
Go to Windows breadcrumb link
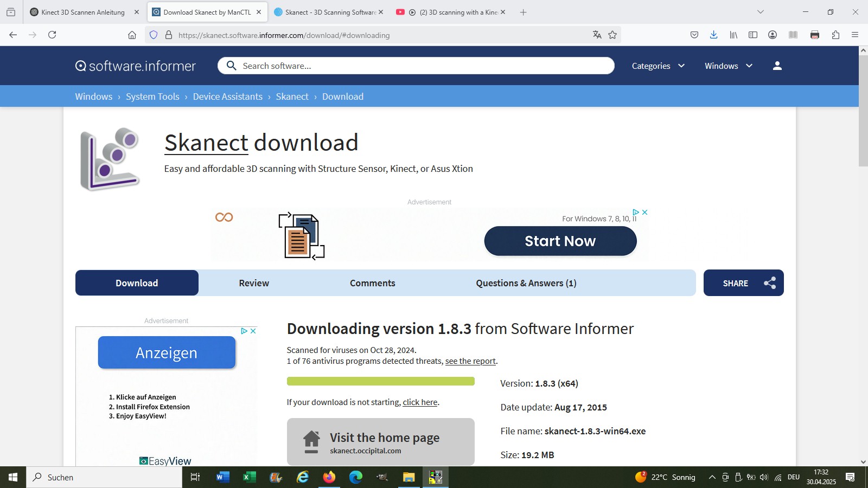tap(94, 97)
